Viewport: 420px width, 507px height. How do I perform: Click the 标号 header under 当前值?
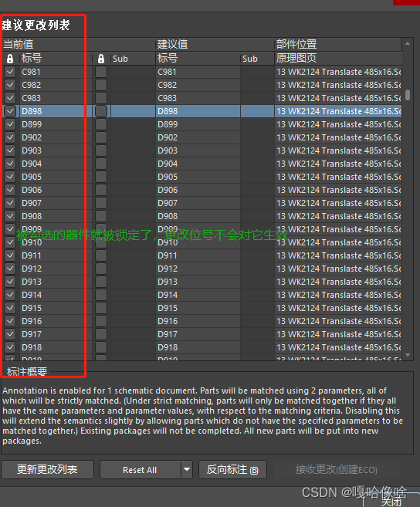32,59
